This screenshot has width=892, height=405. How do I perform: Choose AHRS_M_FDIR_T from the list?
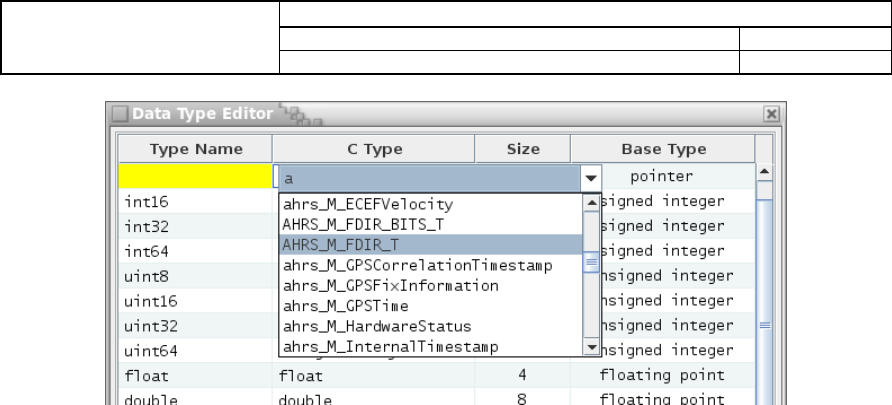tap(431, 245)
